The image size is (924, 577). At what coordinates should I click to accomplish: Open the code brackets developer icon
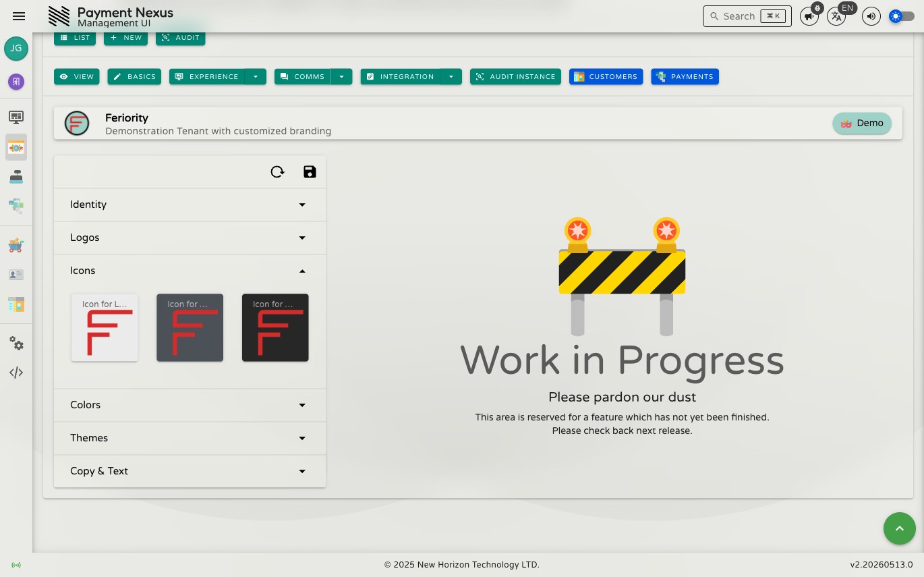(x=16, y=373)
